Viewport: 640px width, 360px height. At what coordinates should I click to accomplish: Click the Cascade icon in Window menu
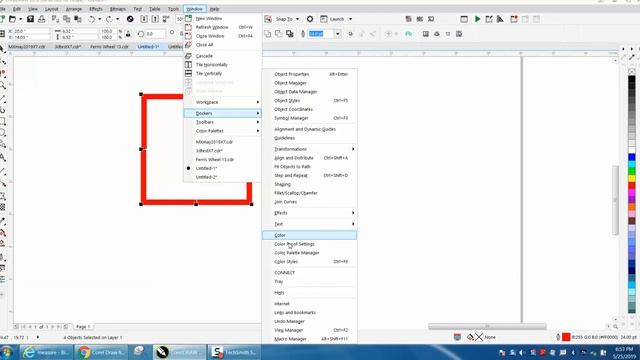click(x=188, y=56)
